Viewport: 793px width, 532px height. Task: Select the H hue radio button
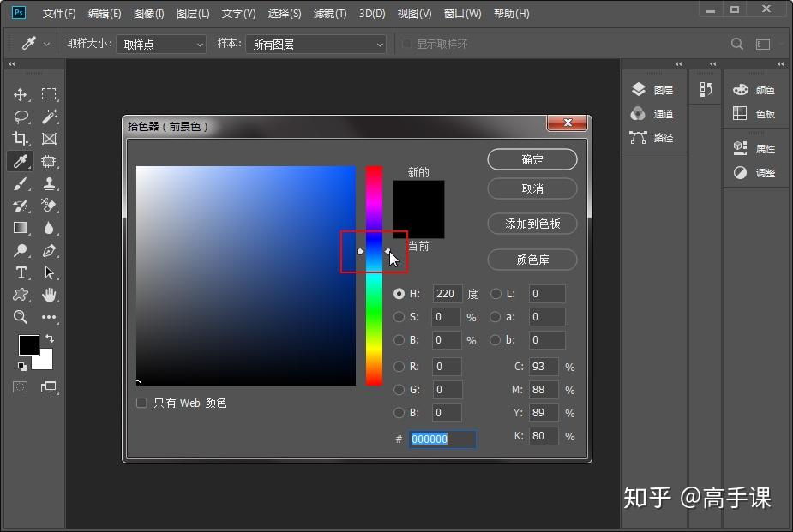click(399, 294)
